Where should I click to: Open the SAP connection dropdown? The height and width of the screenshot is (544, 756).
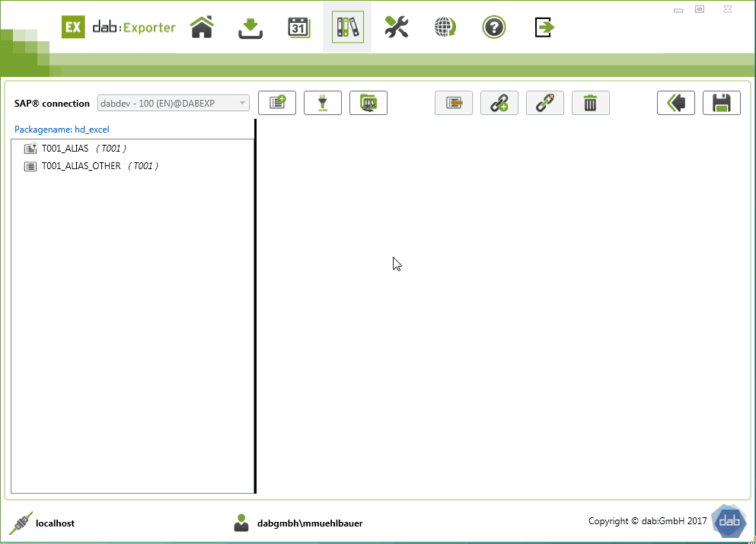[x=174, y=104]
